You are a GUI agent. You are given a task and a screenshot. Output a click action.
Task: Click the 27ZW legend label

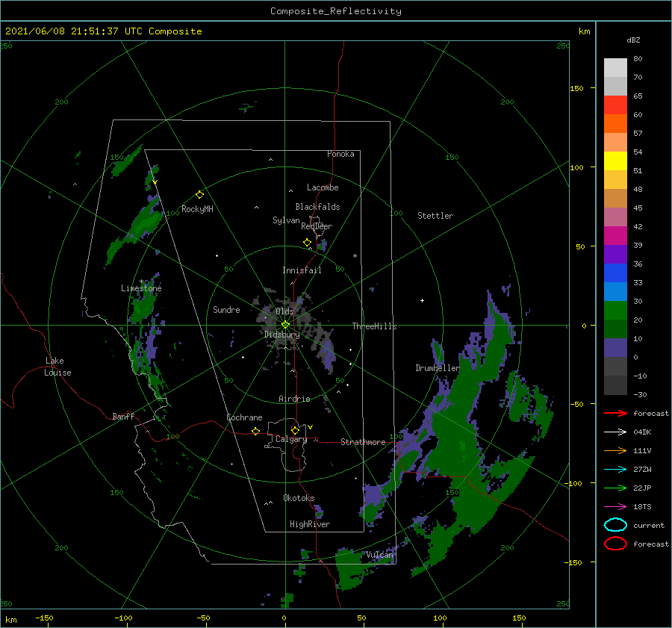642,470
